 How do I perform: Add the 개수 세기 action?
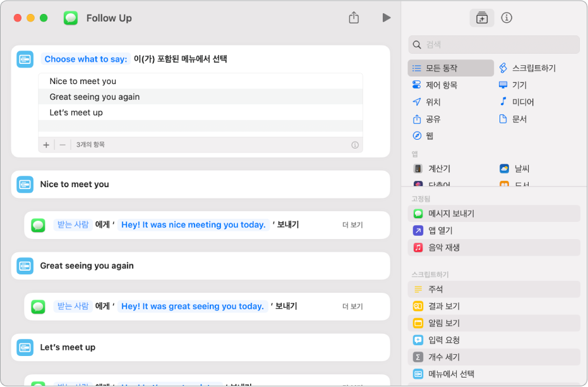click(x=494, y=357)
